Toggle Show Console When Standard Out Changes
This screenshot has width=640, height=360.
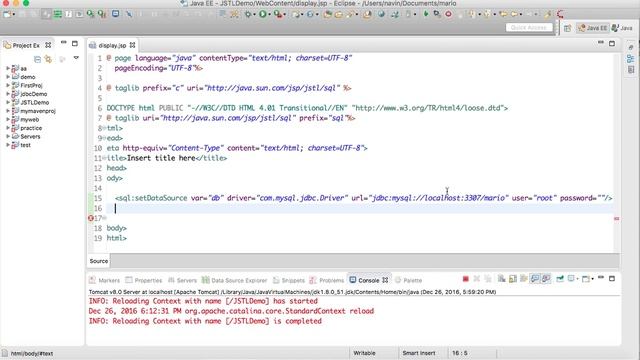coord(535,279)
